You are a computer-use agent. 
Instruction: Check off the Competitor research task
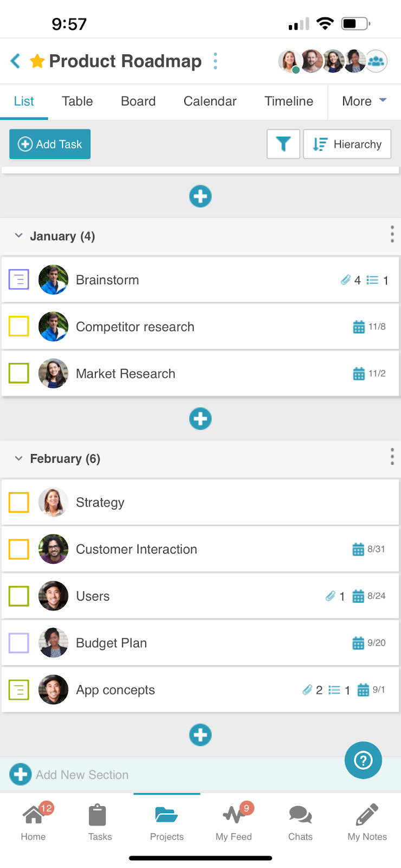point(19,327)
